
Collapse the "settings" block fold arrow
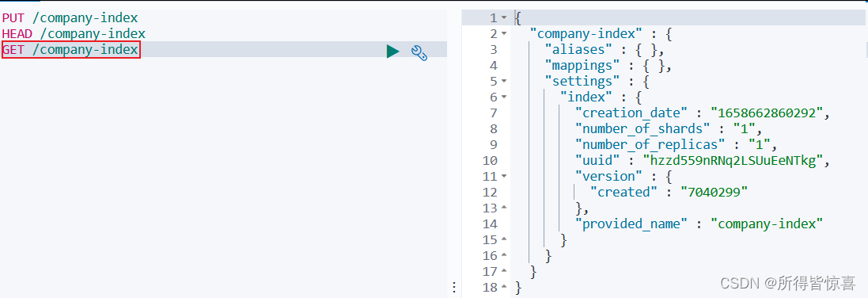[504, 82]
